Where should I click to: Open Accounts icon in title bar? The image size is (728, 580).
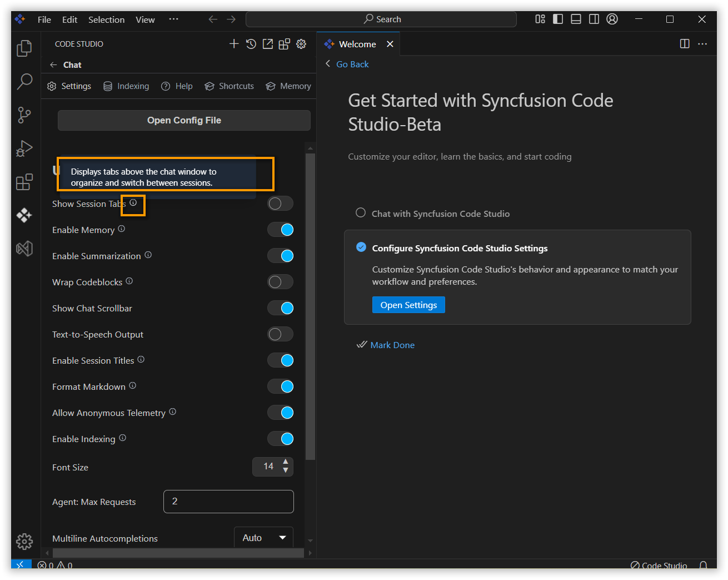coord(612,19)
